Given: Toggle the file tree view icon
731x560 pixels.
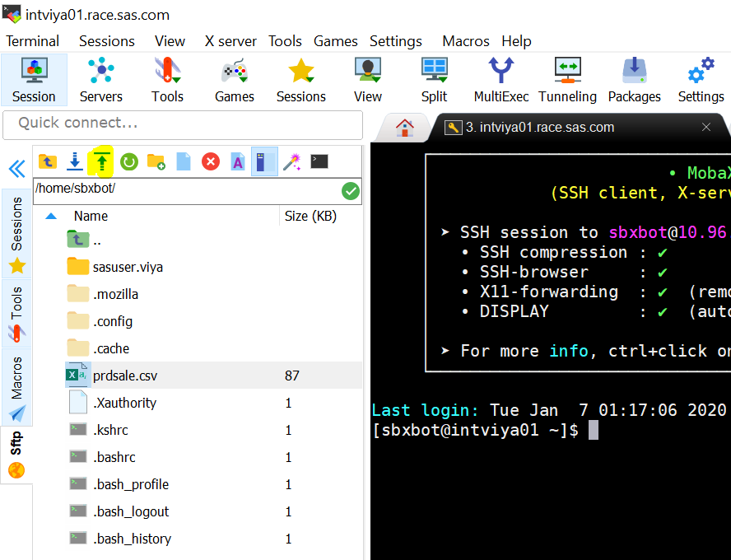Looking at the screenshot, I should [264, 161].
